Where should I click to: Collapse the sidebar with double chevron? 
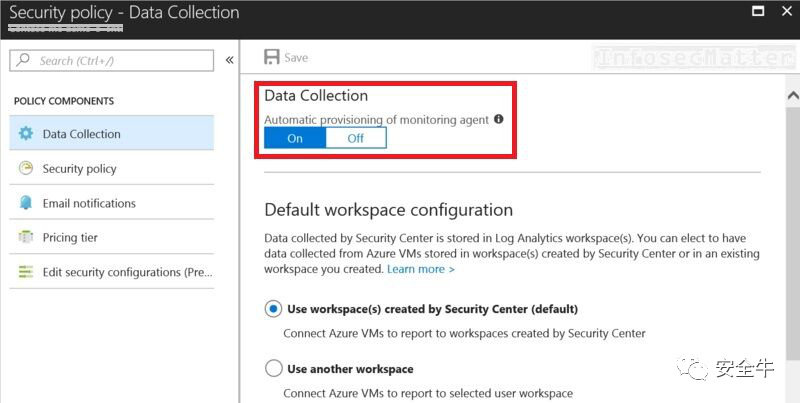click(230, 60)
